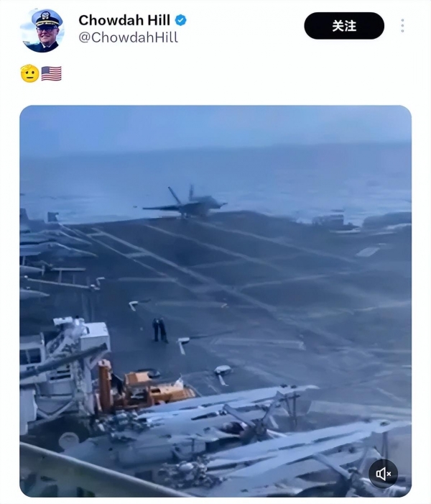The image size is (431, 504).
Task: Click the black 关注 follow button
Action: [x=344, y=26]
